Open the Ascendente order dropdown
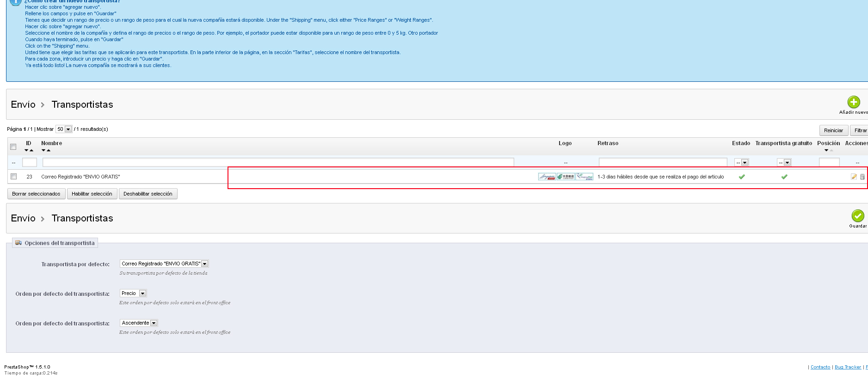The height and width of the screenshot is (387, 868). coord(139,323)
